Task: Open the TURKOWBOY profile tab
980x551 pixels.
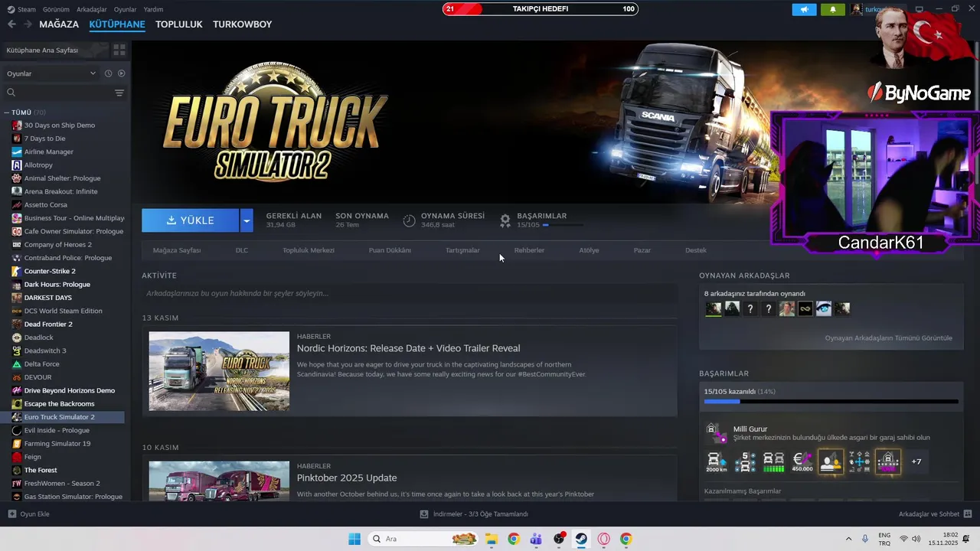Action: 242,24
